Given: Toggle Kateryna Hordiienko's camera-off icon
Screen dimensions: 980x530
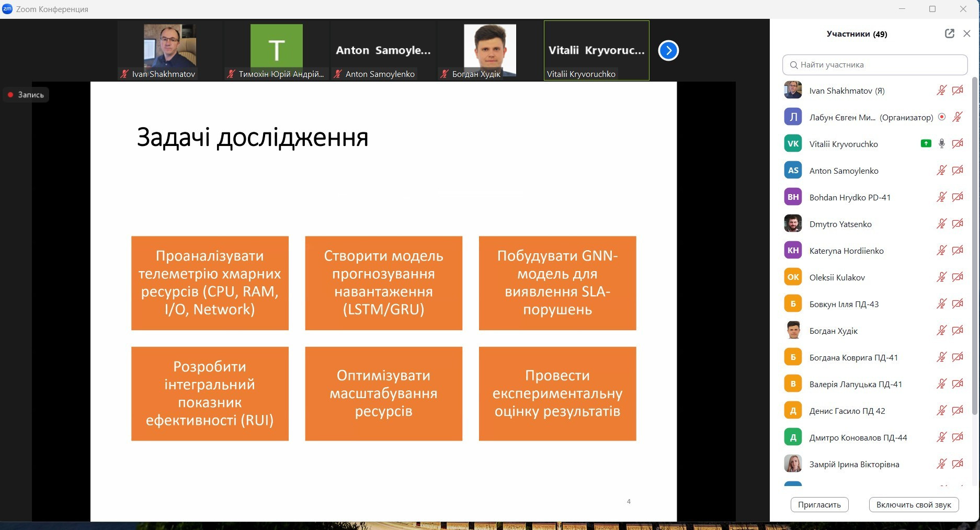Looking at the screenshot, I should [x=958, y=251].
